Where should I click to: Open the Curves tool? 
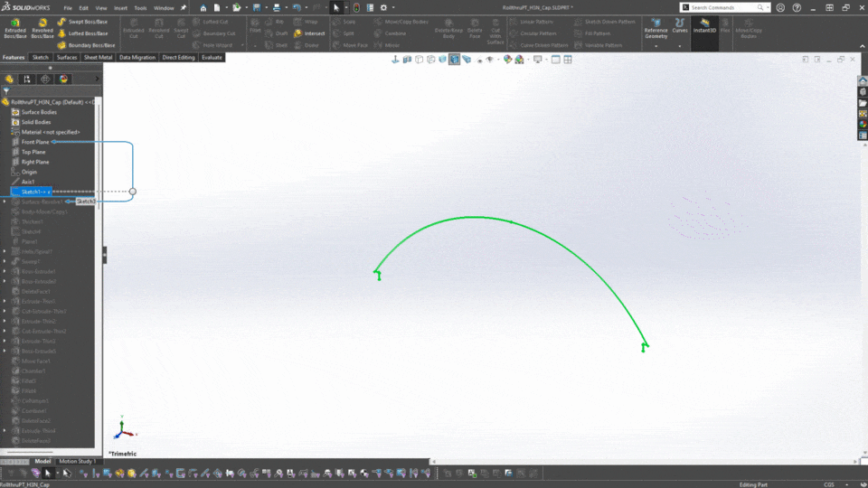coord(680,25)
